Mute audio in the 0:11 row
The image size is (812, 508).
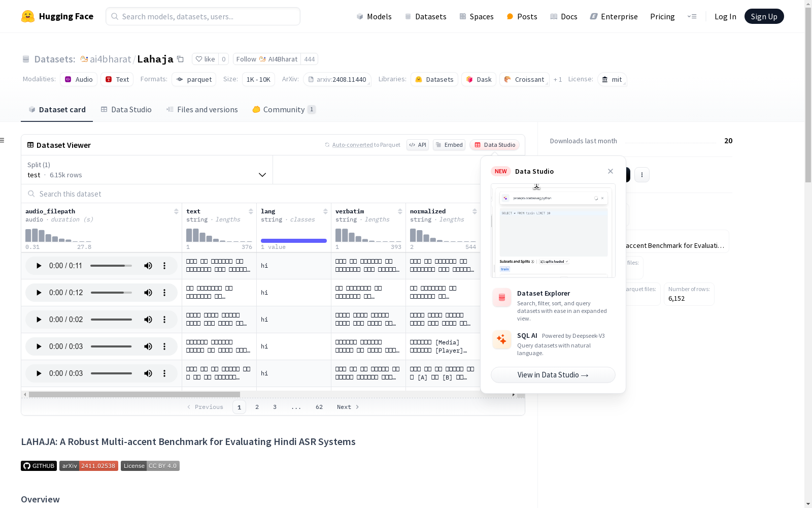tap(148, 266)
